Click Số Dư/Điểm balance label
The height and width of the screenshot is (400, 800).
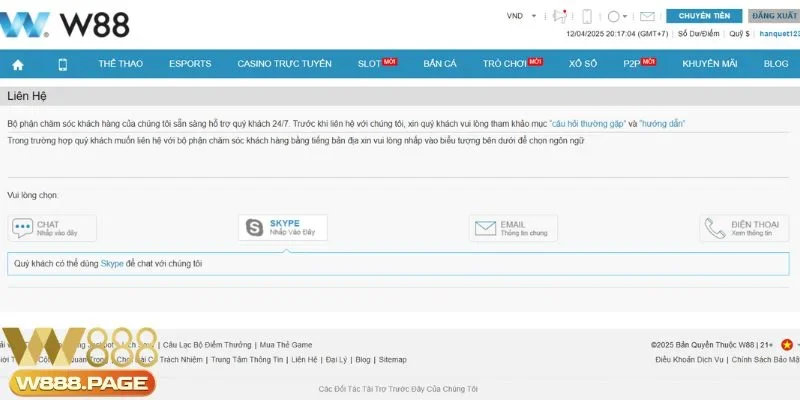point(698,34)
